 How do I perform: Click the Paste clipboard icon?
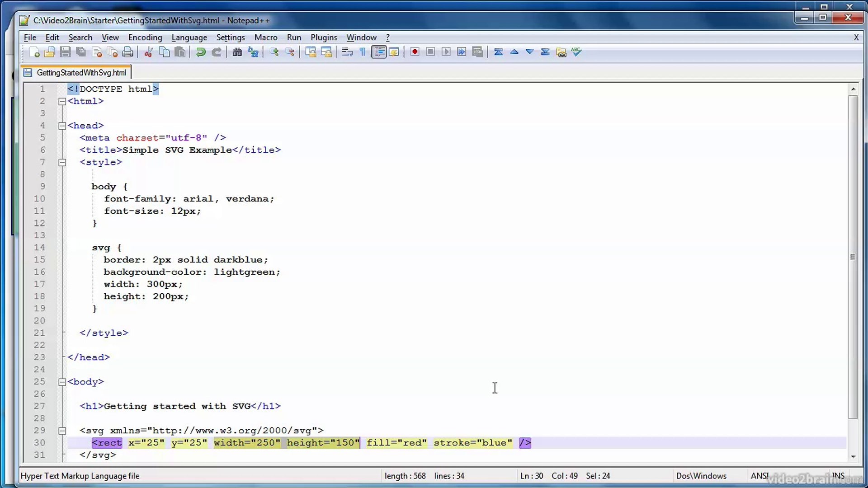180,52
